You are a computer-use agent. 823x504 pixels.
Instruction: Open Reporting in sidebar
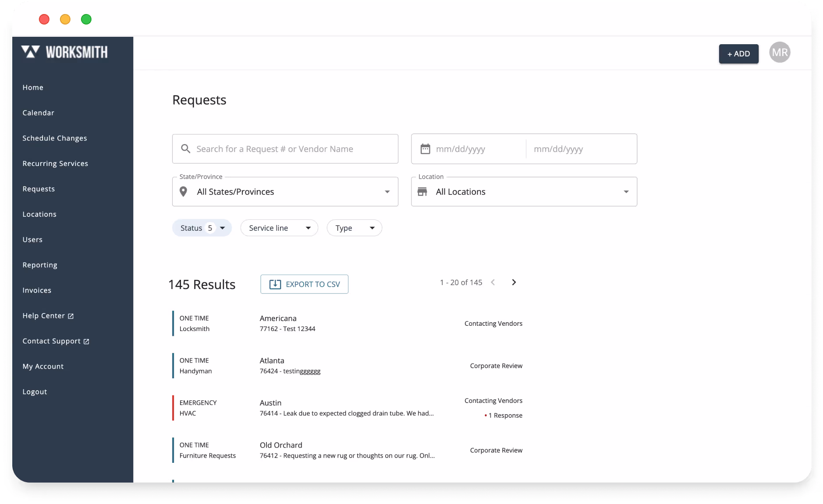(x=40, y=265)
